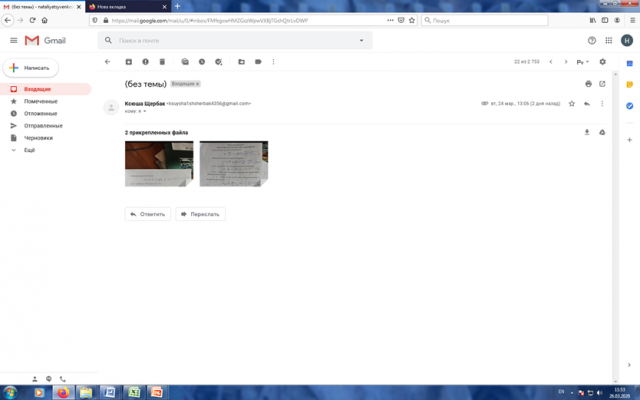The height and width of the screenshot is (400, 640).
Task: Open Google Calendar side panel
Action: click(x=629, y=63)
